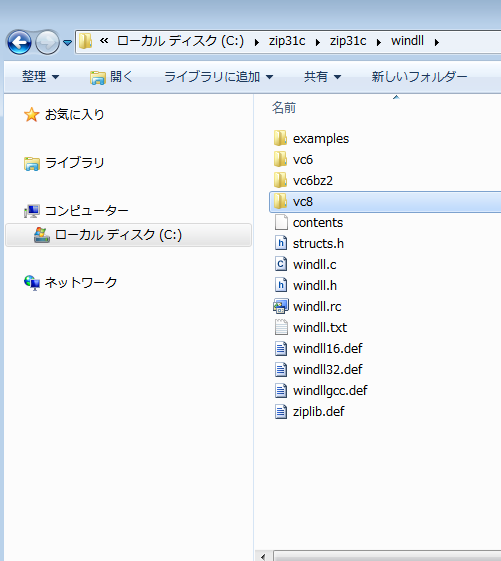Open the recent pages dropdown arrow
Viewport: 501px width, 561px height.
pyautogui.click(x=67, y=43)
